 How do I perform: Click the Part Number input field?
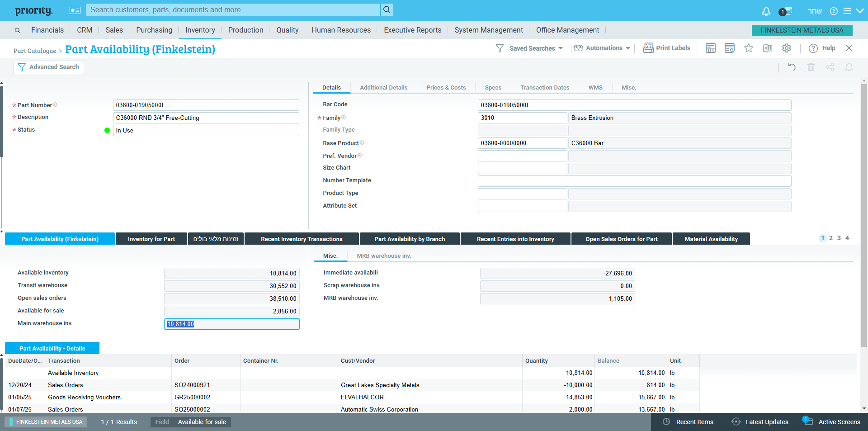pyautogui.click(x=206, y=105)
